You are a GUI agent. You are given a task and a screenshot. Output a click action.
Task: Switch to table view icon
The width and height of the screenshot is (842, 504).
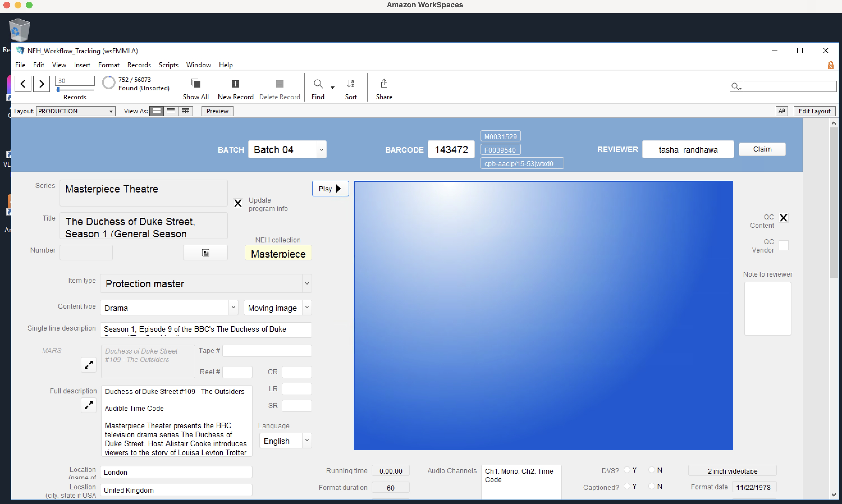(x=186, y=111)
